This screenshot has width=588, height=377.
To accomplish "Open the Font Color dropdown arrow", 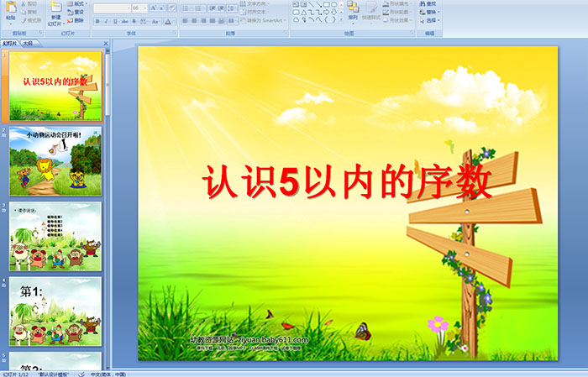I will (174, 21).
